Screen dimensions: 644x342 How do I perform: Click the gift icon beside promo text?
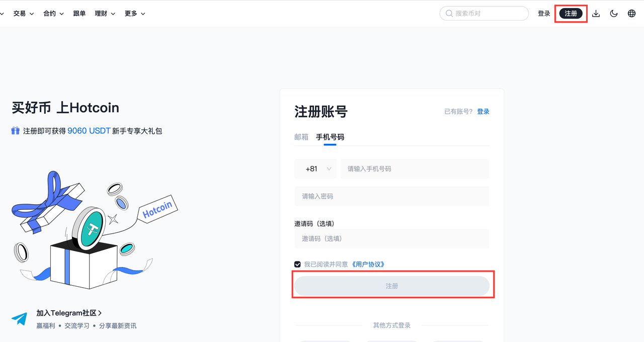(16, 131)
